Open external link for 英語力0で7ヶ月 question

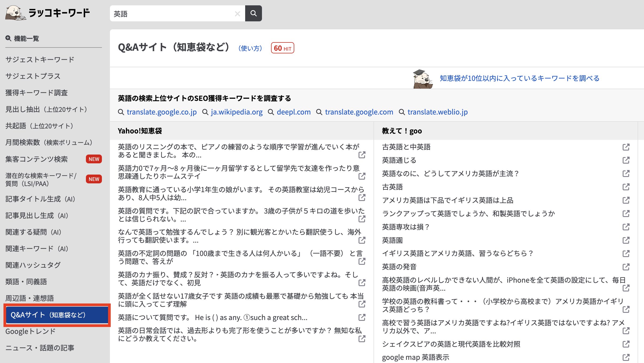362,176
